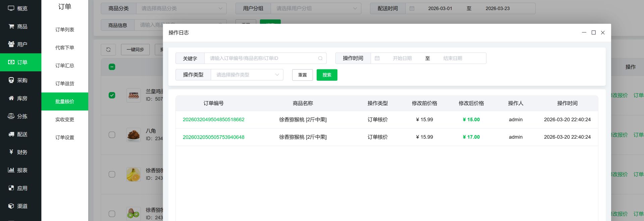The width and height of the screenshot is (644, 221).
Task: Open the 用户分组 dropdown
Action: 316,8
